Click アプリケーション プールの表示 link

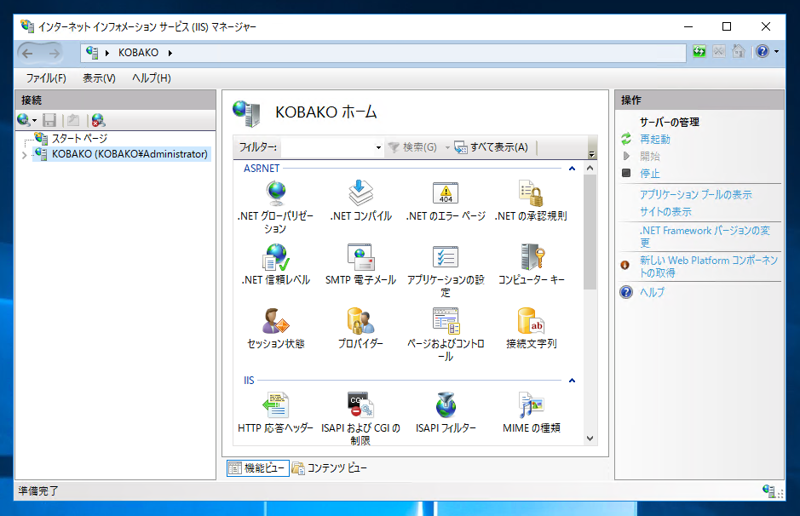pyautogui.click(x=696, y=194)
